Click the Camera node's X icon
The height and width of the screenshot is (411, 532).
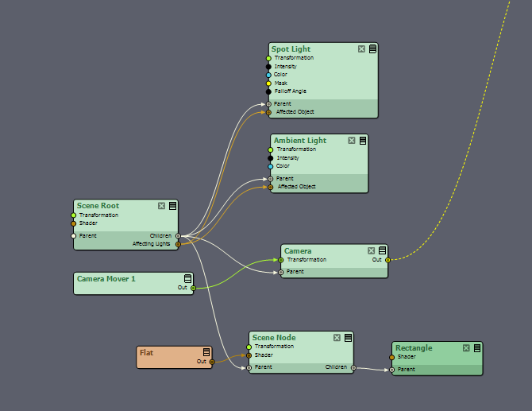371,250
